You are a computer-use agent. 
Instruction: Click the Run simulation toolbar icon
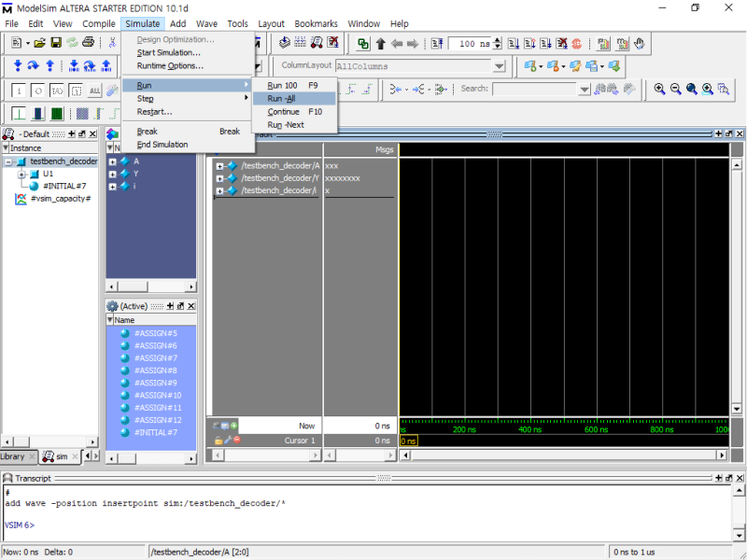click(514, 42)
